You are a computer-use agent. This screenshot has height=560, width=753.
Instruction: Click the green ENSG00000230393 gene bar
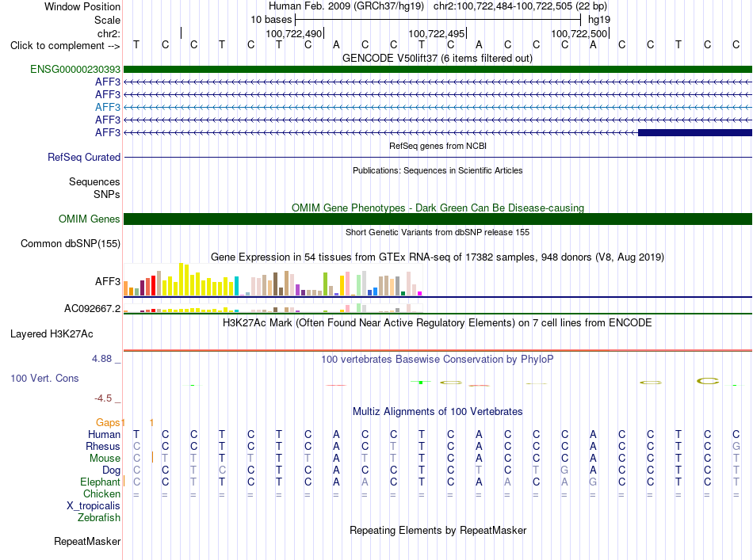tap(438, 69)
